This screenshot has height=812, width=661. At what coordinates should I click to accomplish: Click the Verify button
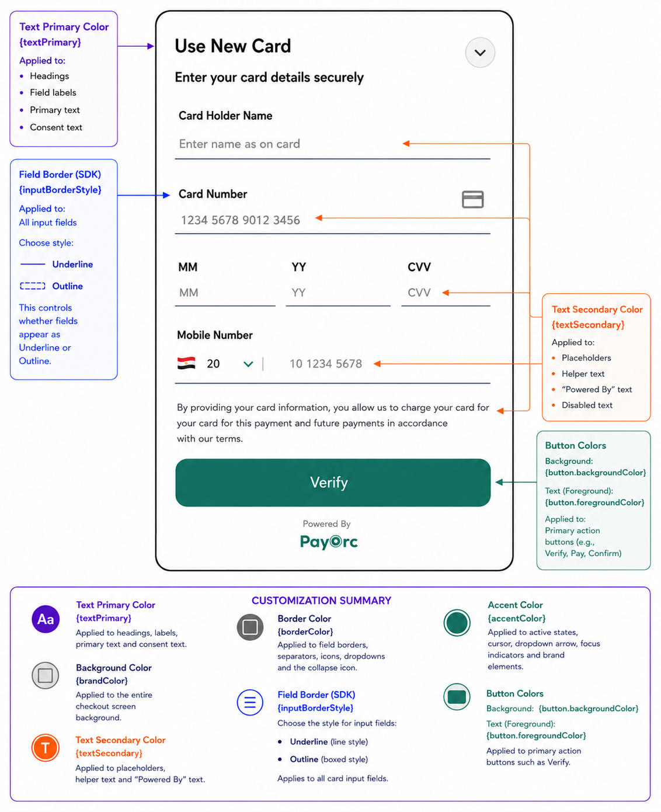coord(333,483)
